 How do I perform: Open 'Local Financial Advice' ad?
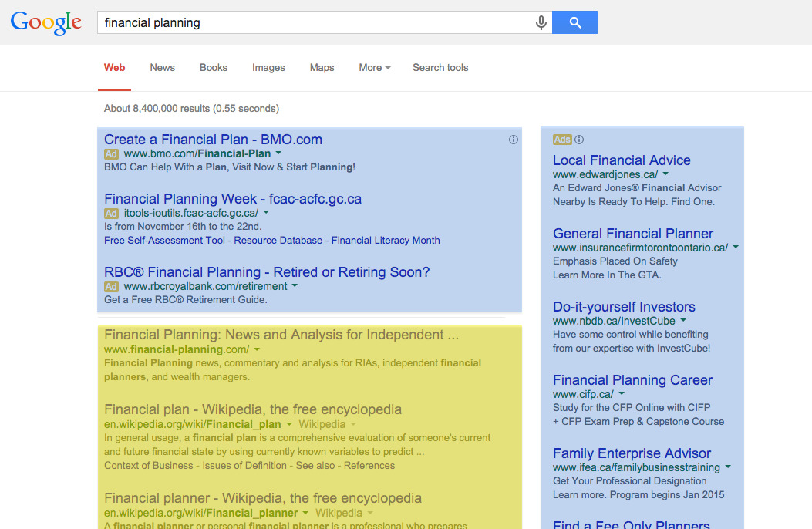tap(622, 160)
